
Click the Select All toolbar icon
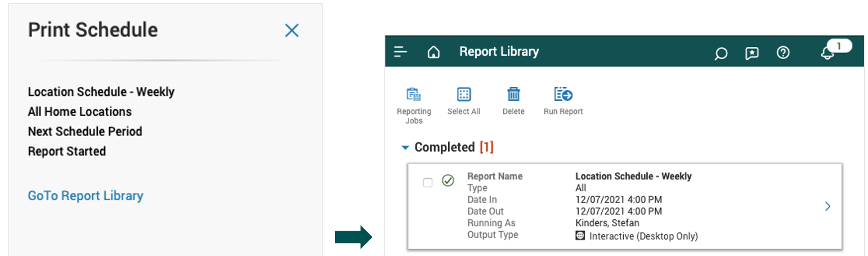[x=464, y=95]
